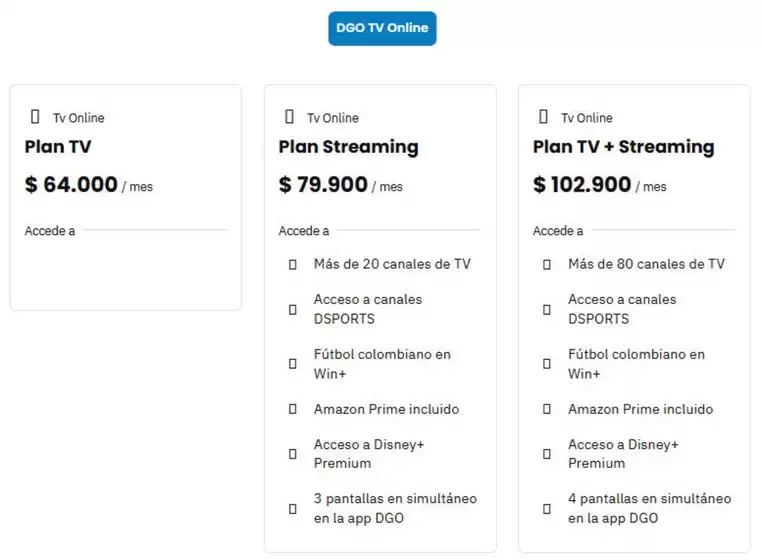This screenshot has height=560, width=762.
Task: Click the $ 79.900 price
Action: pyautogui.click(x=323, y=184)
